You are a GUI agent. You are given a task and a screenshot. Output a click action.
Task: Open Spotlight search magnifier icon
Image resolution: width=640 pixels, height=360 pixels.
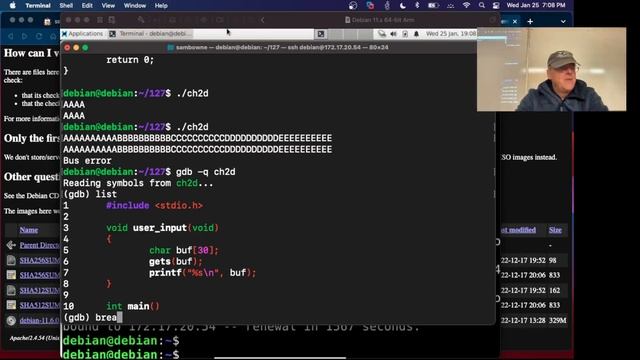coord(482,5)
